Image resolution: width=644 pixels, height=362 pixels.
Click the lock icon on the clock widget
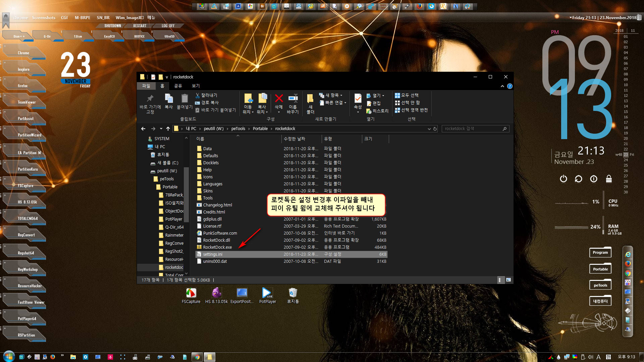[609, 179]
